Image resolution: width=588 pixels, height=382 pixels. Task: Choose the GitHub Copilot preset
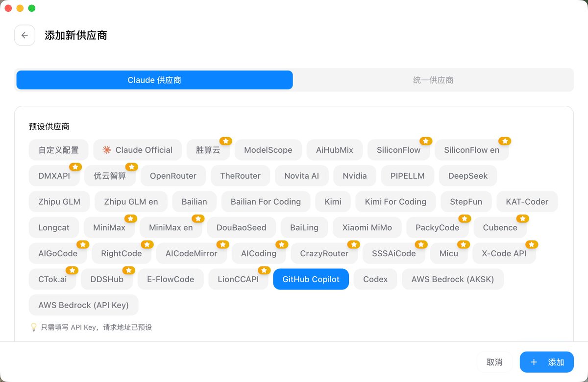311,279
